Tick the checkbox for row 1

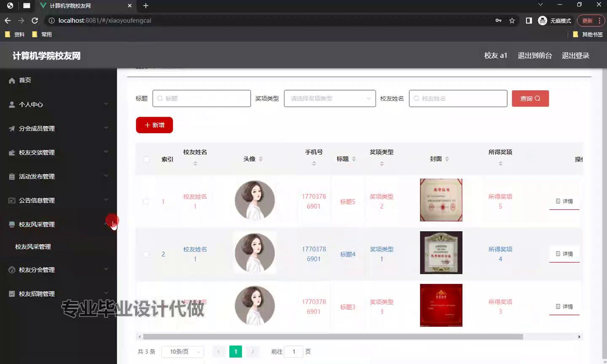146,202
